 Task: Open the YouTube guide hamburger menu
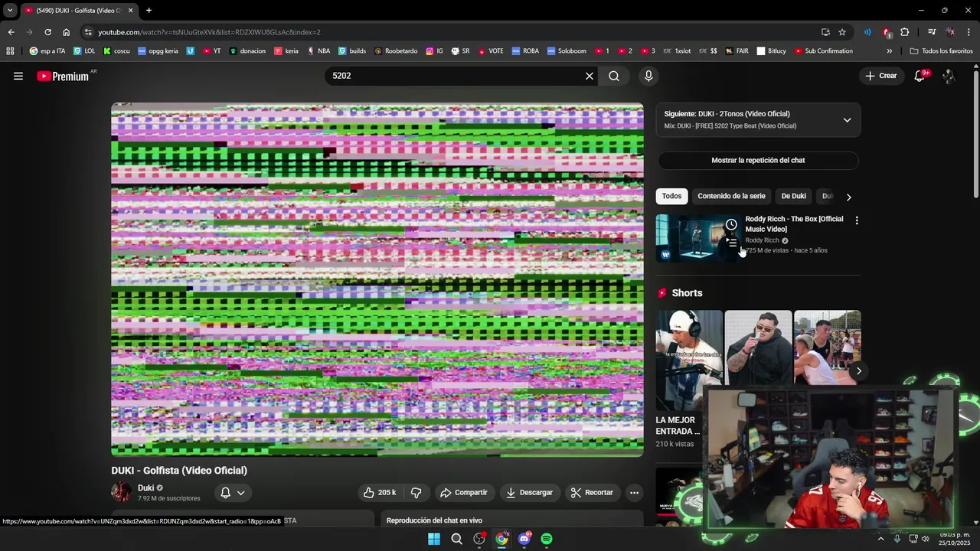18,76
